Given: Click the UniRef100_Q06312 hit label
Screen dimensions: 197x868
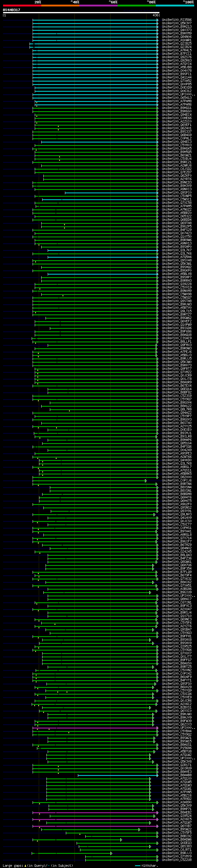Looking at the screenshot, I should [x=177, y=91].
